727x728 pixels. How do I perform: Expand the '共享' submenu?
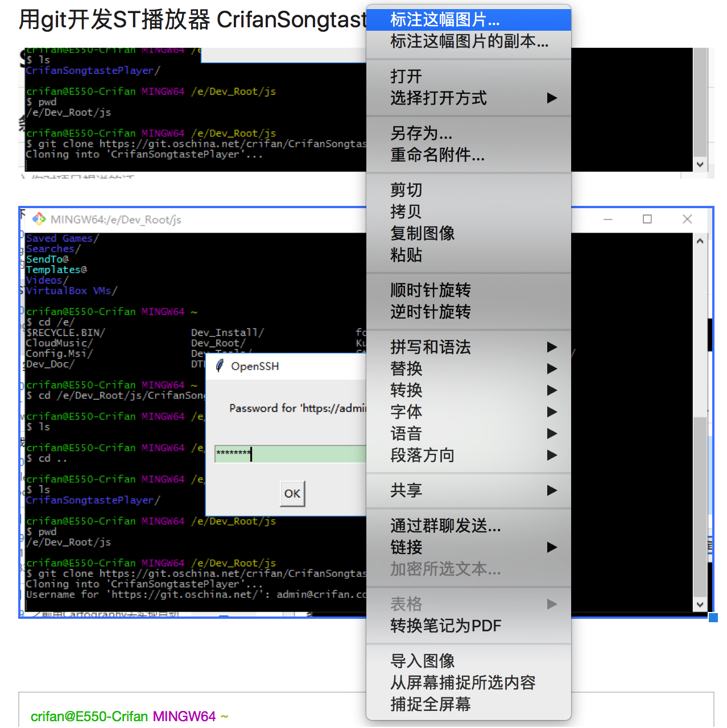[469, 490]
